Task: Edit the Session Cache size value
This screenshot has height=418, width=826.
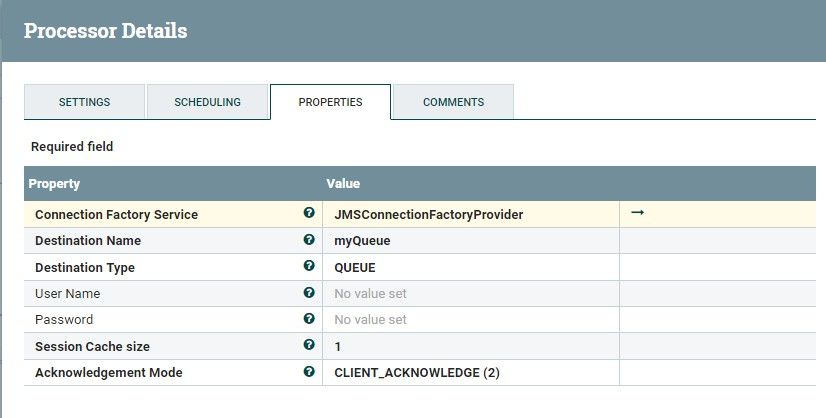Action: 470,346
